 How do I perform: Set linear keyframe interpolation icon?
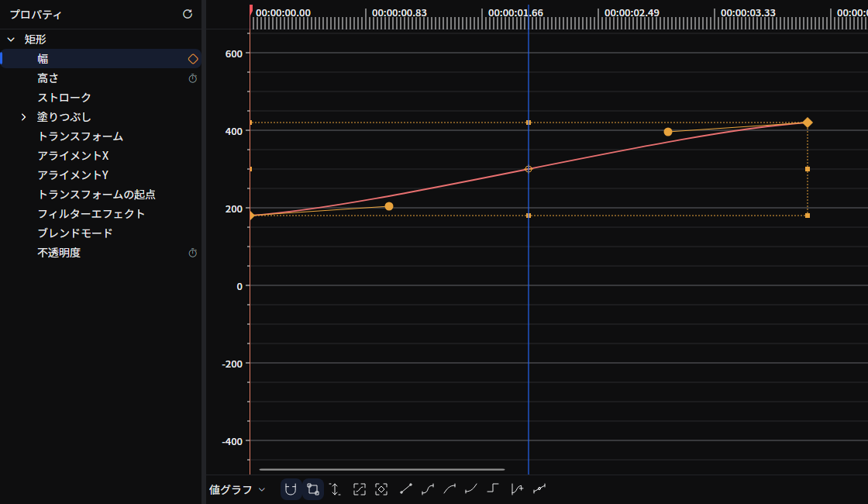click(x=406, y=488)
